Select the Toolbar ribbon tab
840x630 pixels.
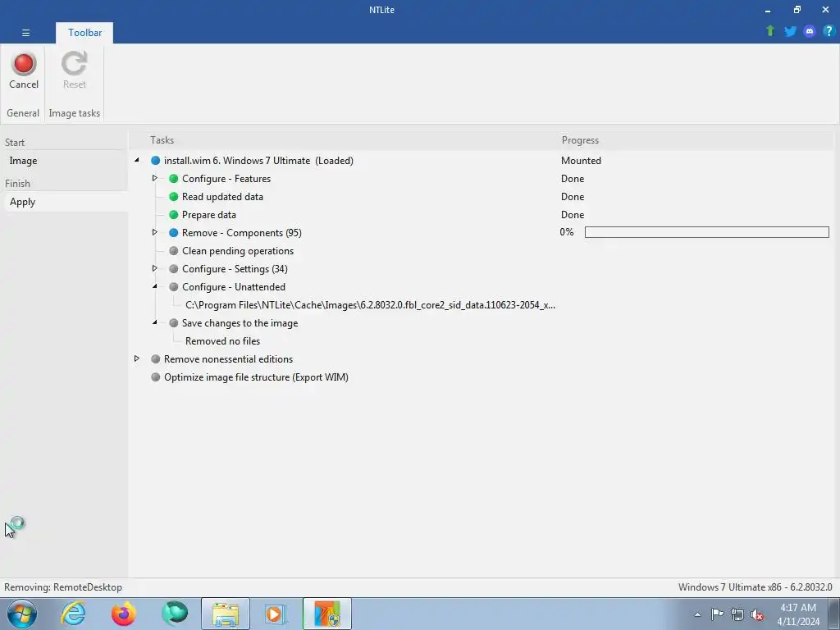click(x=84, y=33)
